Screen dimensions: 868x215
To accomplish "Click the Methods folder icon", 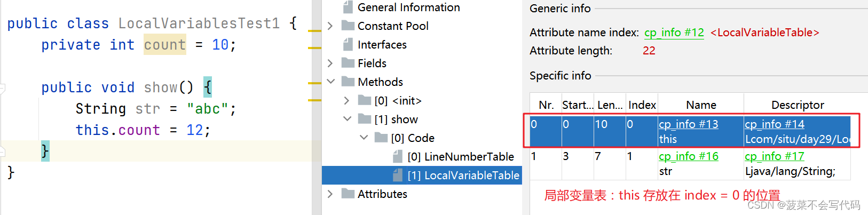I will 348,82.
